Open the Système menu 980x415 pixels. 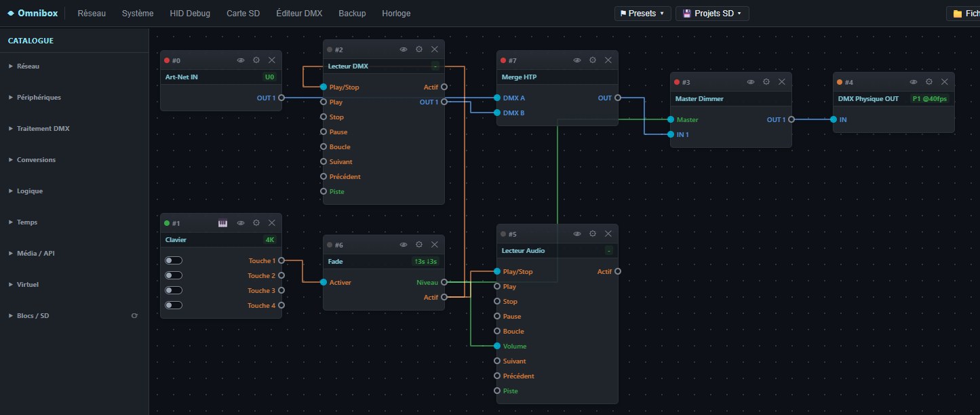138,14
